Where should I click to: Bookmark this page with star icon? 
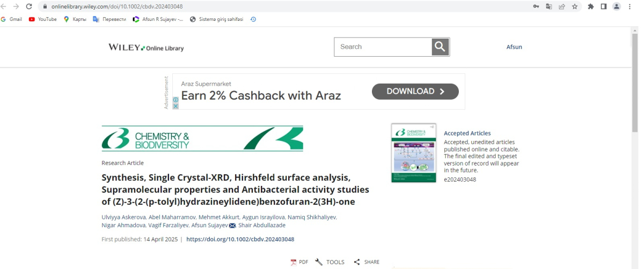(575, 6)
